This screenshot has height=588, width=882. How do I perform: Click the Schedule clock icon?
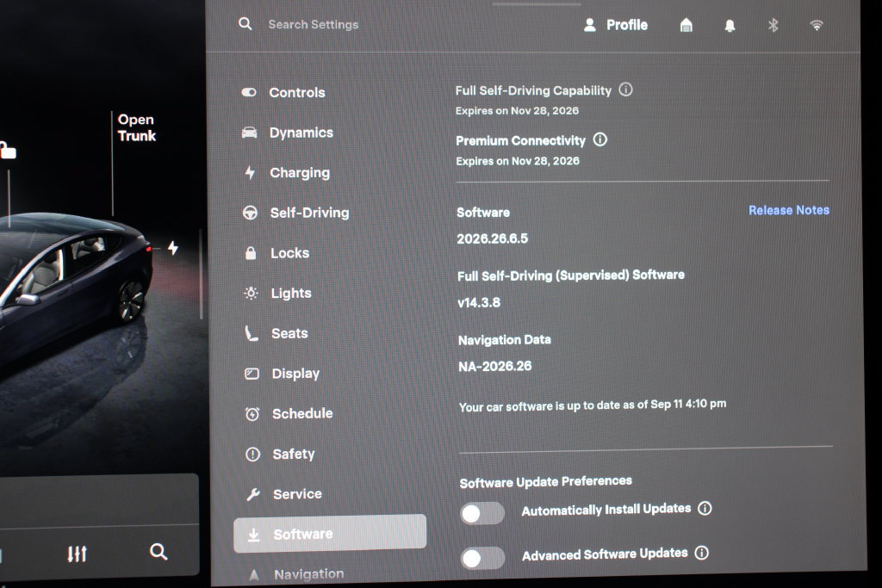pos(252,414)
